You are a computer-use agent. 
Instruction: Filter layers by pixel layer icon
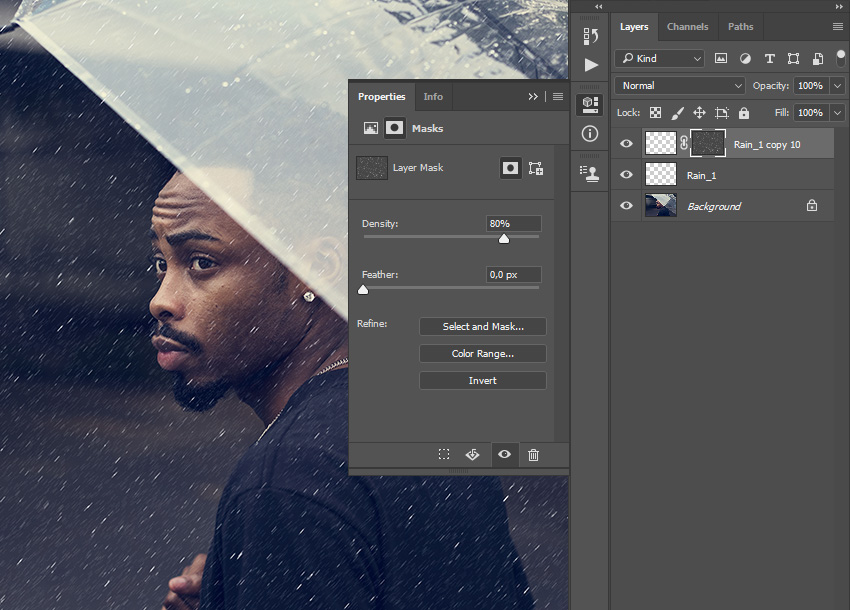720,59
